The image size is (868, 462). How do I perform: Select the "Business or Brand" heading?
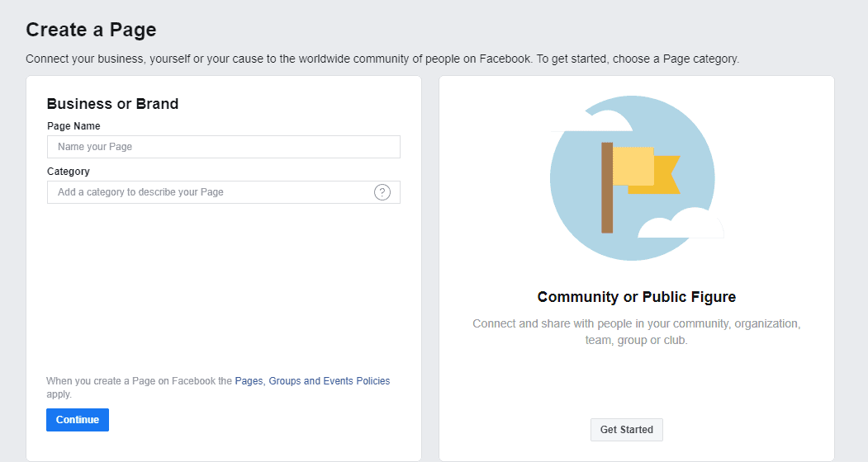[112, 104]
